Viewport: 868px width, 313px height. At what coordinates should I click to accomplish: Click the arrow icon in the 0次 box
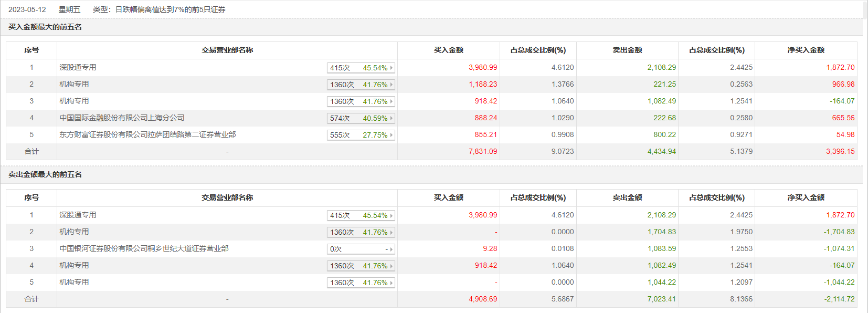391,249
